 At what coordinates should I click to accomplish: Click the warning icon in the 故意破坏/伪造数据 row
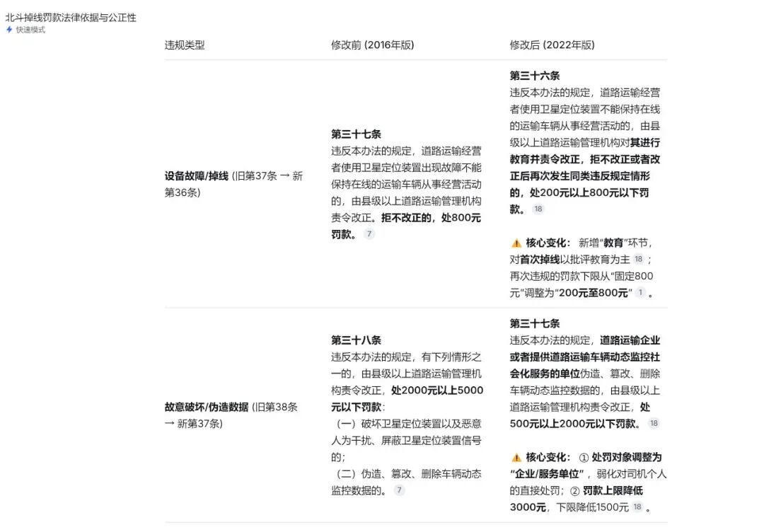click(x=516, y=458)
